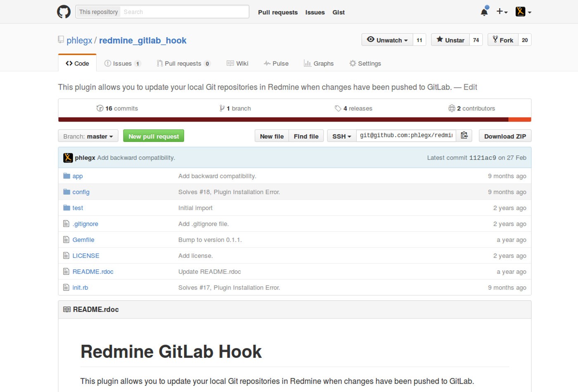This screenshot has height=392, width=578.
Task: Open the Wiki tab
Action: (x=237, y=63)
